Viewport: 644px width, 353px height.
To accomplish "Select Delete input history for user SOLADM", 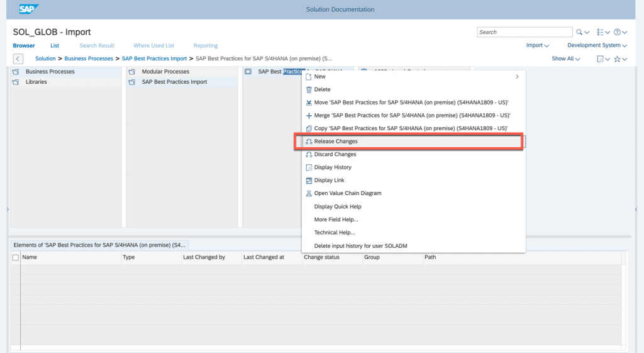I will pos(414,246).
